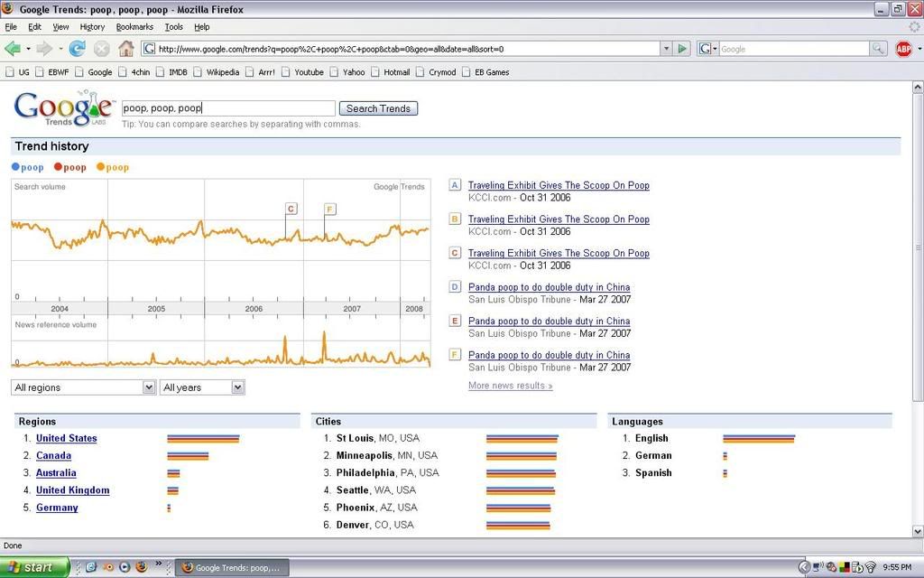Expand hidden system tray icons arrow
Viewport: 924px width, 578px height.
(804, 567)
